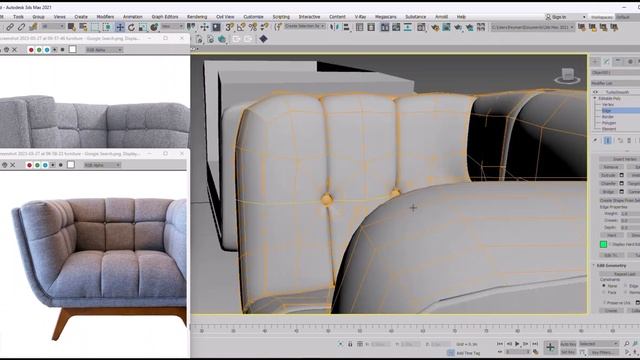
Task: Click the Play Animation button
Action: (517, 344)
